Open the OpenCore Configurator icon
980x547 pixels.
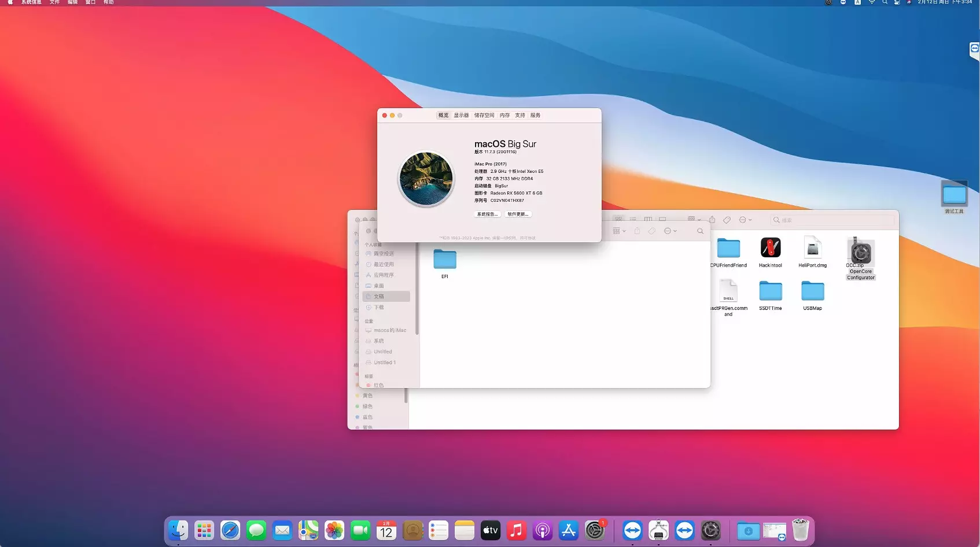(860, 253)
